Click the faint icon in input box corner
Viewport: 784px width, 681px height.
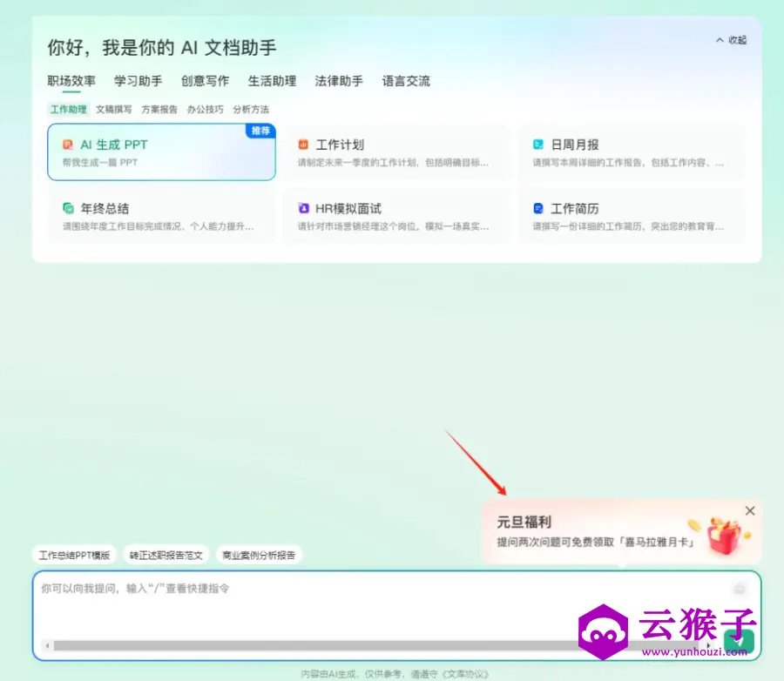(x=739, y=589)
